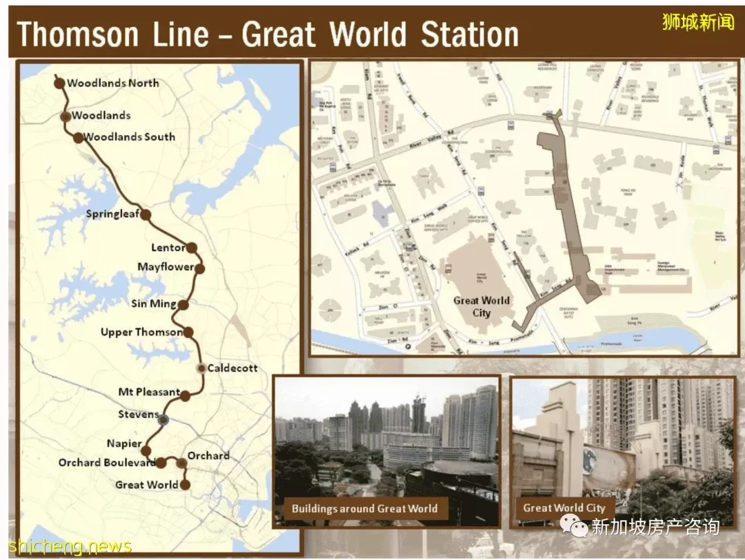Viewport: 745px width, 560px height.
Task: Select the "Sin Ming" station label
Action: [154, 303]
